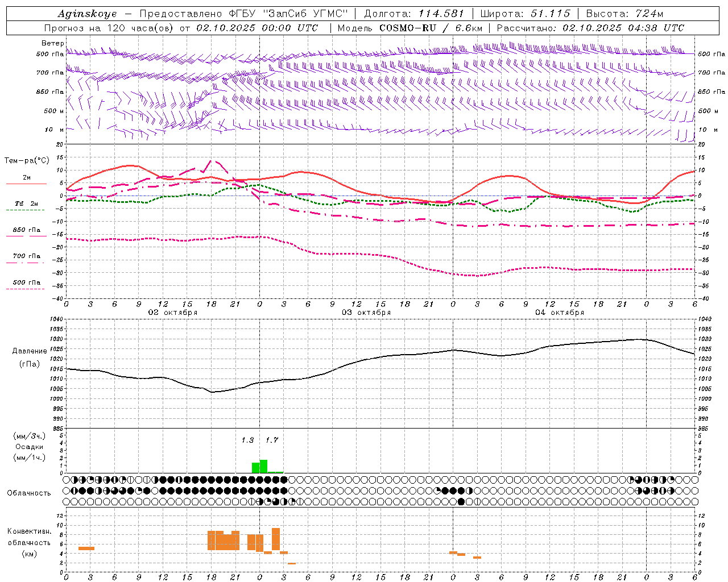Click the "(гПа)" unit label under Давление
This screenshot has height=582, width=728.
tap(29, 364)
